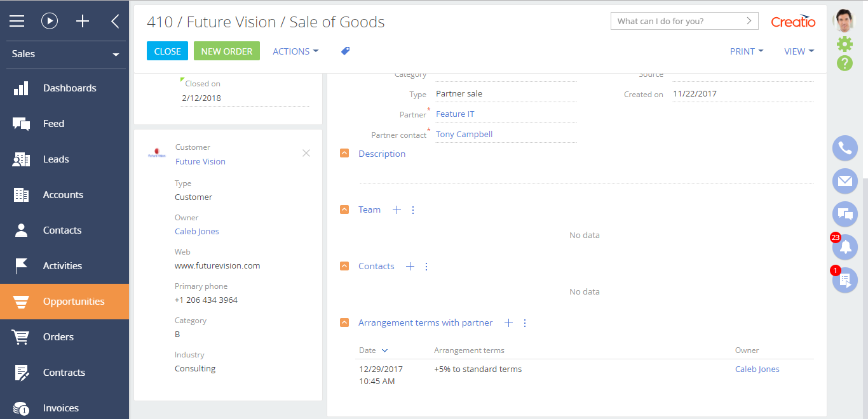The height and width of the screenshot is (419, 868).
Task: Click the Dashboards bar chart icon
Action: (21, 88)
